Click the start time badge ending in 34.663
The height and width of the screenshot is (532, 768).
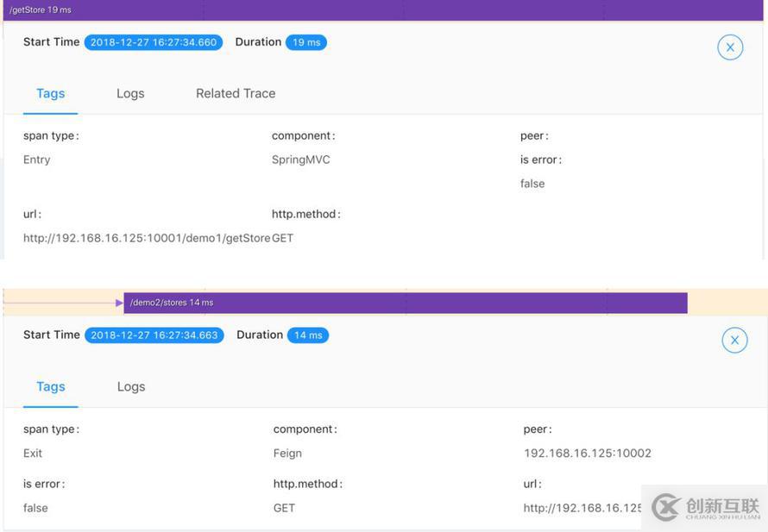pos(154,335)
